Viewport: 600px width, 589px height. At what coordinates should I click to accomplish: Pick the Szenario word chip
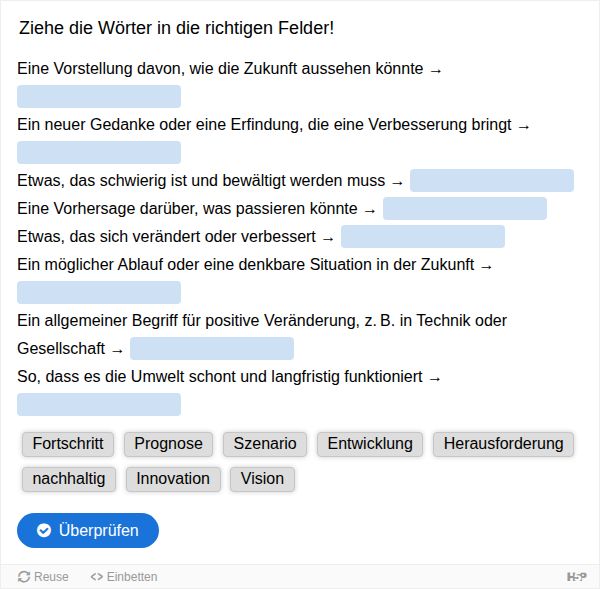click(x=265, y=444)
